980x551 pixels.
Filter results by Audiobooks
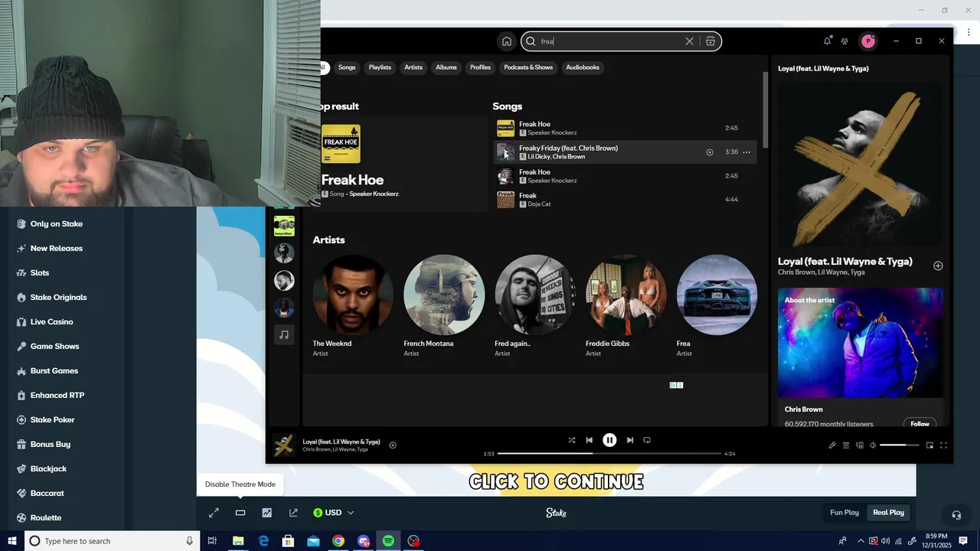point(583,67)
